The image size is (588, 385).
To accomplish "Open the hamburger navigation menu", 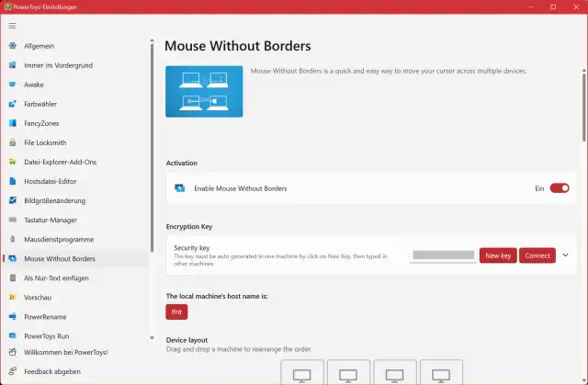I will [x=12, y=26].
